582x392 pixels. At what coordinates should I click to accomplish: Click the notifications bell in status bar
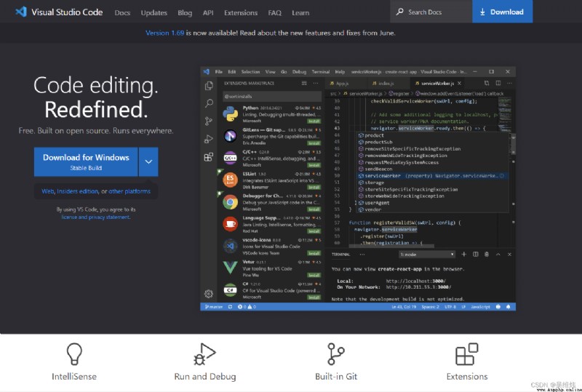point(508,307)
